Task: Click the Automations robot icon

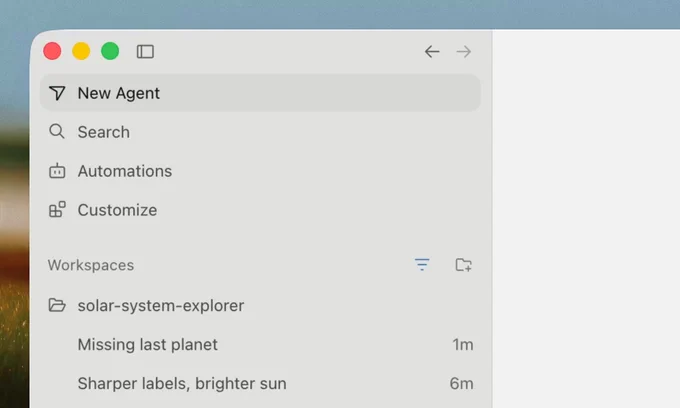Action: pyautogui.click(x=57, y=171)
